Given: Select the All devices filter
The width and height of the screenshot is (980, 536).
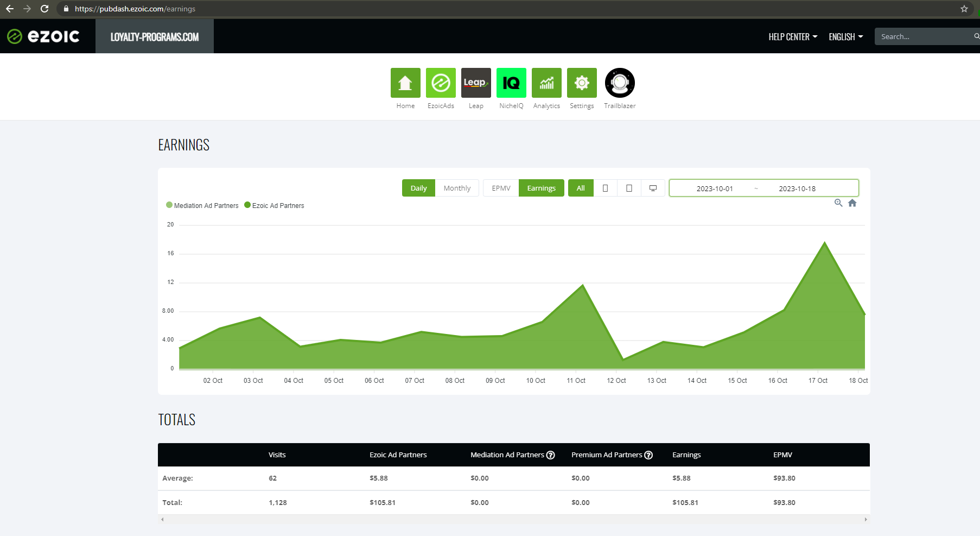Looking at the screenshot, I should pyautogui.click(x=581, y=188).
